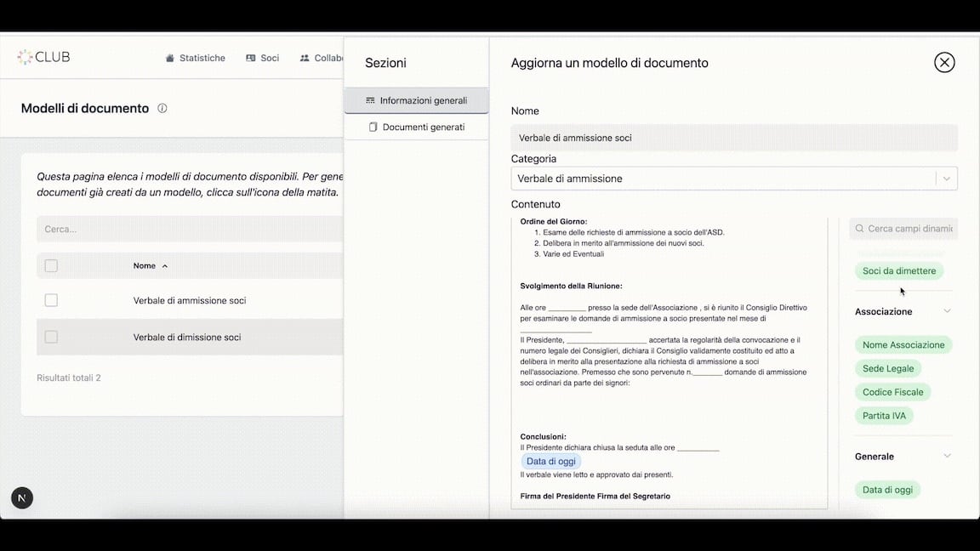980x551 pixels.
Task: Collapse the Generale section
Action: (947, 456)
